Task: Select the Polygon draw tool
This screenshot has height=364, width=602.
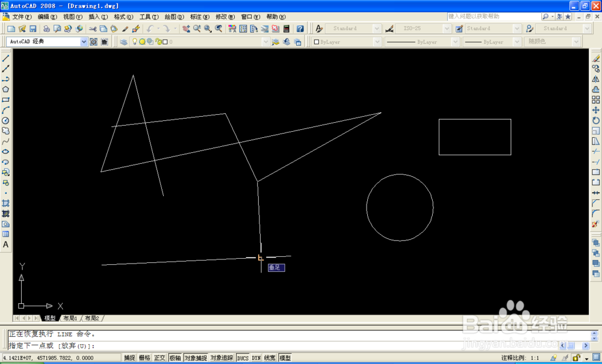Action: 6,90
